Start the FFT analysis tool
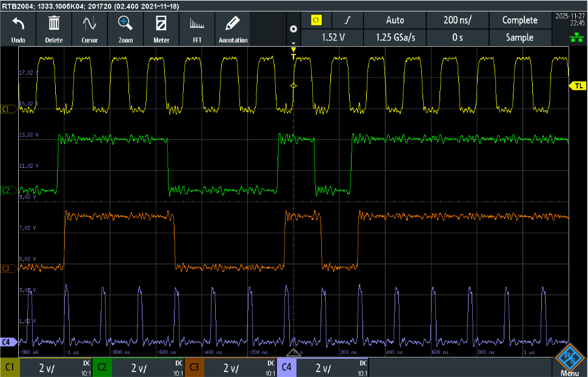The image size is (588, 377). [197, 27]
